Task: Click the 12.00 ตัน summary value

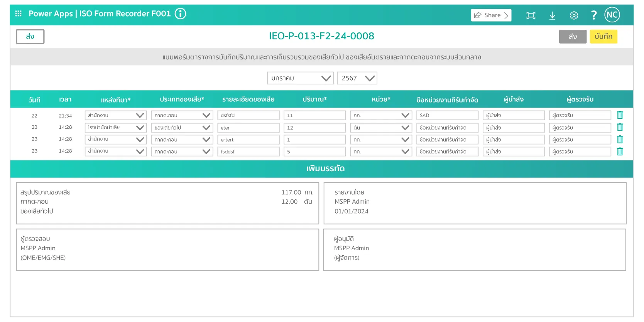Action: tap(296, 202)
